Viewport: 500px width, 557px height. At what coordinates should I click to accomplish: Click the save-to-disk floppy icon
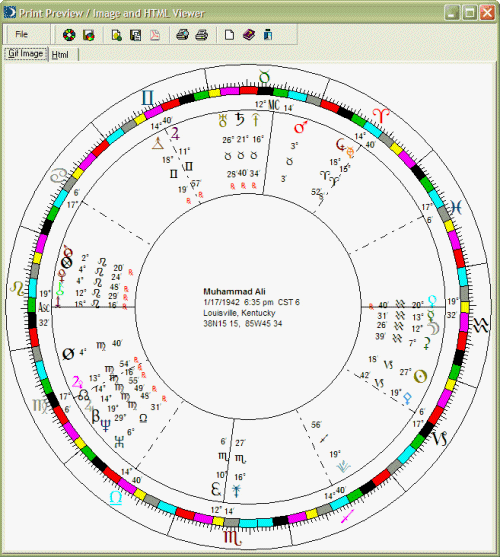(135, 35)
